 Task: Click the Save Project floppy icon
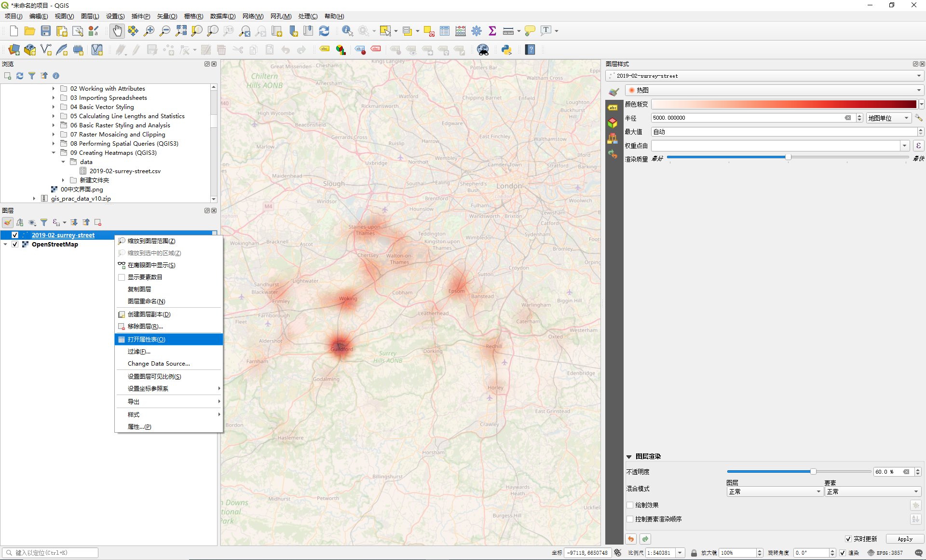click(46, 31)
